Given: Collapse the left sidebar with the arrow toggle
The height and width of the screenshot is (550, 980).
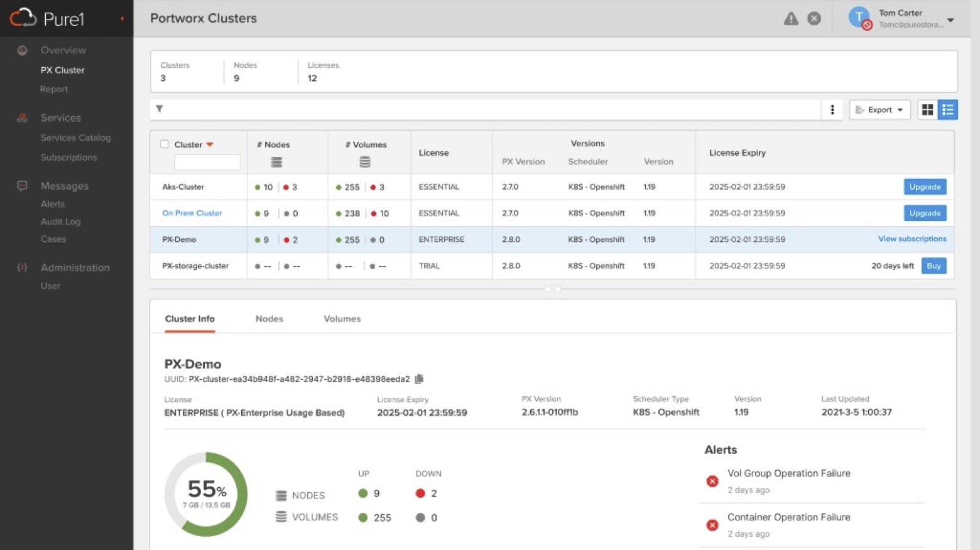Looking at the screenshot, I should (122, 18).
